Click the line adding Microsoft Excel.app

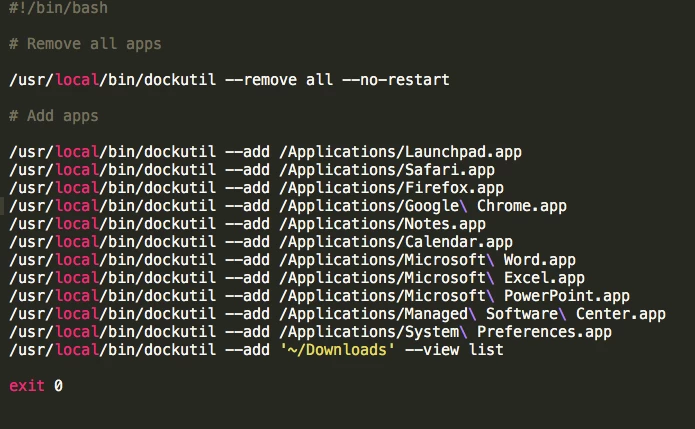tap(297, 278)
